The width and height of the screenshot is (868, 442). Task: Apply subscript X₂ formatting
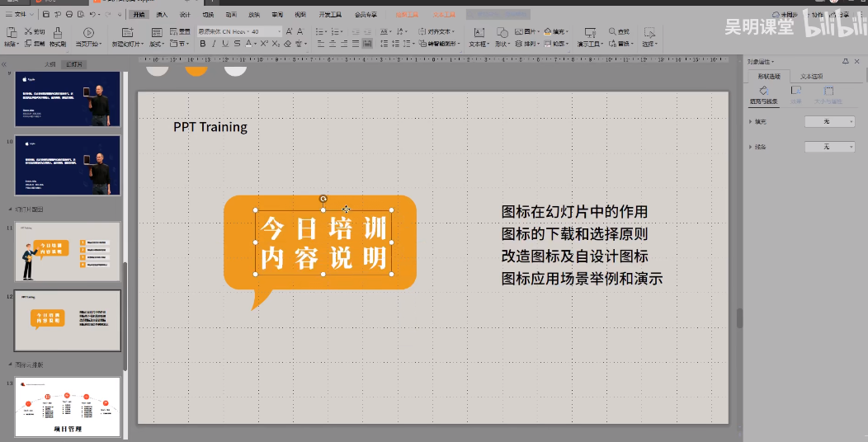276,43
